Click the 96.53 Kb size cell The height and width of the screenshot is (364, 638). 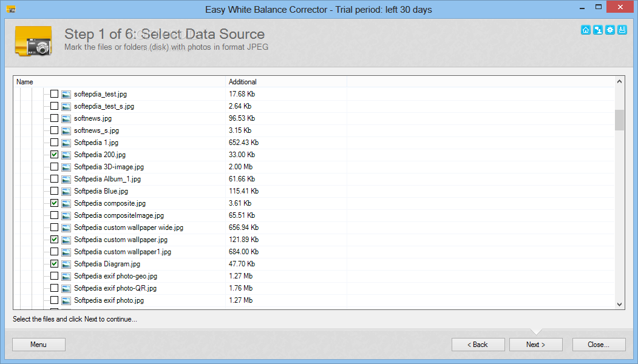(x=242, y=118)
